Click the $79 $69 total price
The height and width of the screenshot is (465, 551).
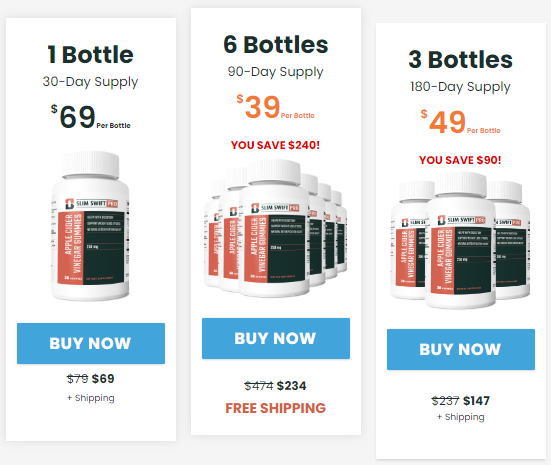[x=91, y=379]
